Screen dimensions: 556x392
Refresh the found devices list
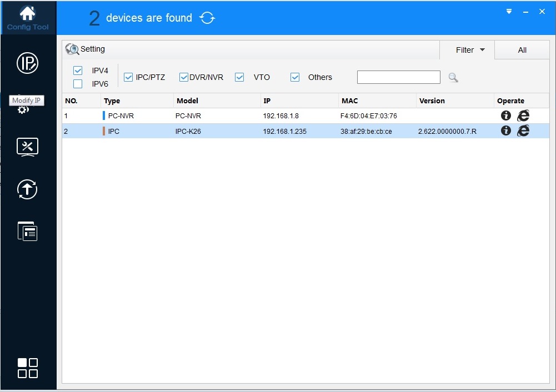207,18
